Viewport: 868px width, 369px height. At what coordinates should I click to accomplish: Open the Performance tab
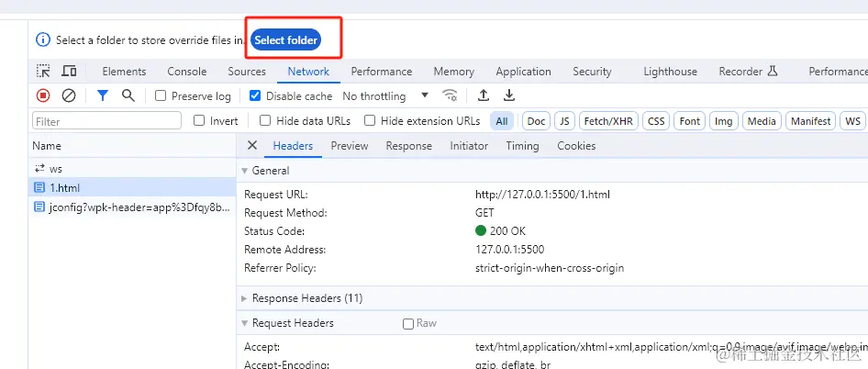pyautogui.click(x=382, y=72)
